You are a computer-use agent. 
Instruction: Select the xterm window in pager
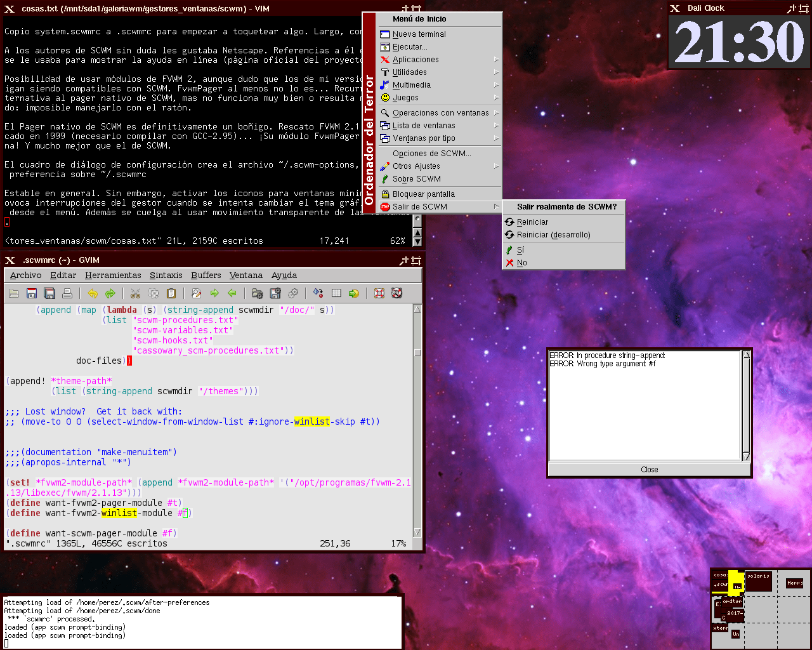tap(720, 628)
